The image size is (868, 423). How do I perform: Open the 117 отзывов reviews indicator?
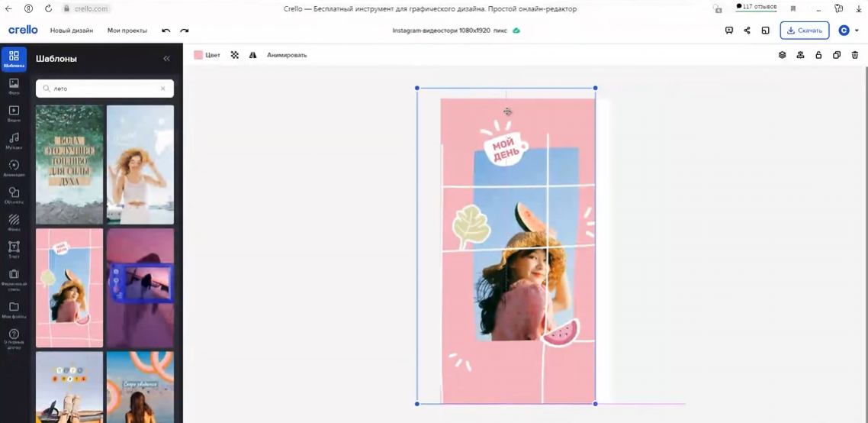click(x=756, y=7)
